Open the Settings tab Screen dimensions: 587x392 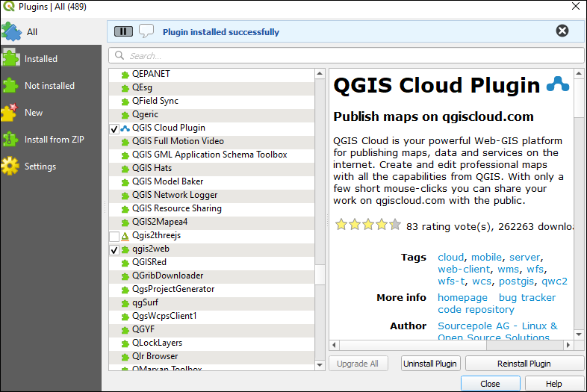coord(51,167)
